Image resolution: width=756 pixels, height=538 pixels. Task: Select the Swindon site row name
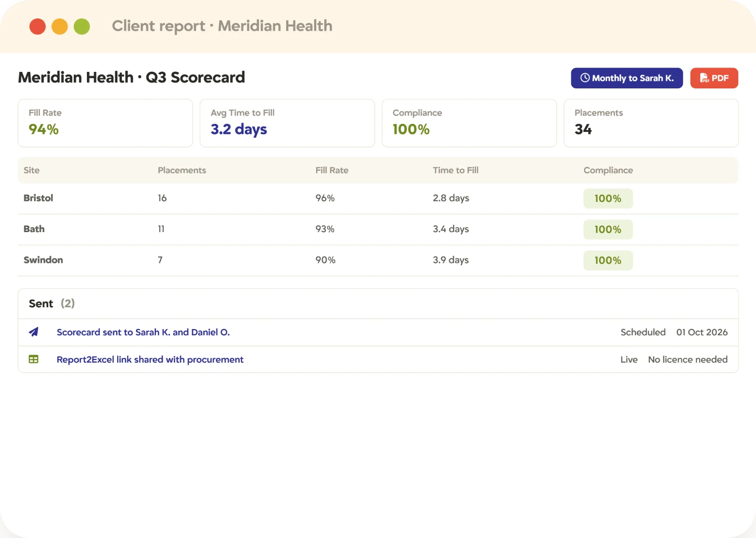coord(43,260)
